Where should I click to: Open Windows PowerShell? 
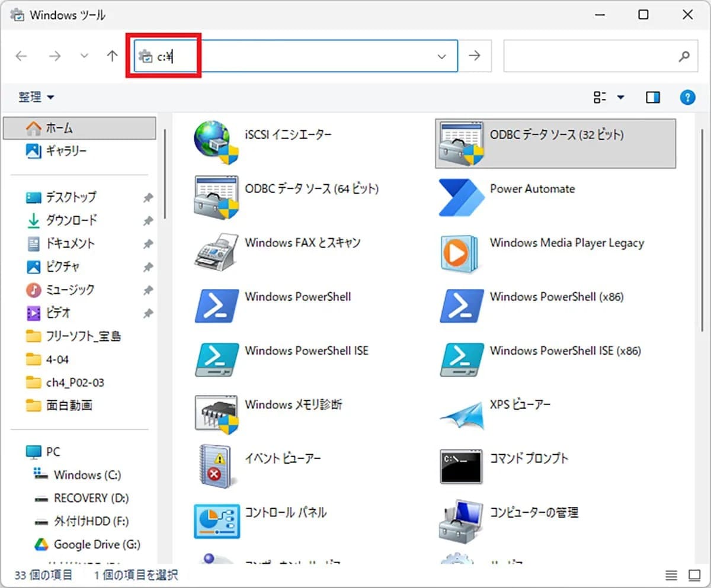[297, 297]
